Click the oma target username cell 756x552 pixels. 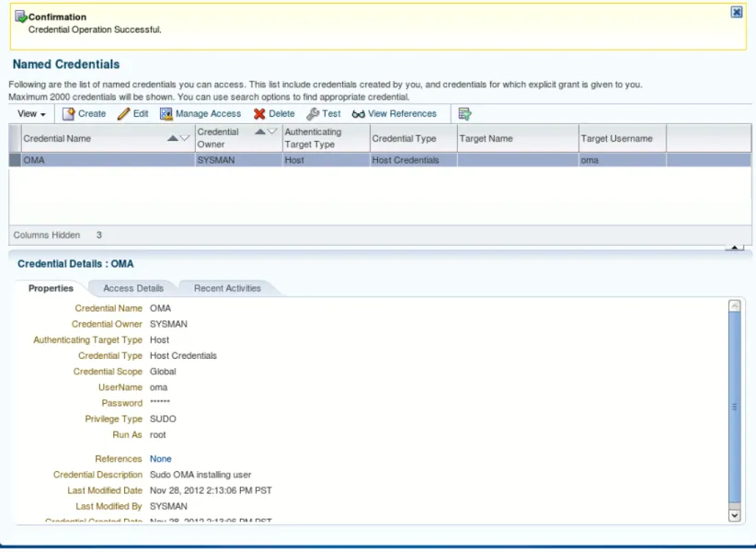coord(623,160)
